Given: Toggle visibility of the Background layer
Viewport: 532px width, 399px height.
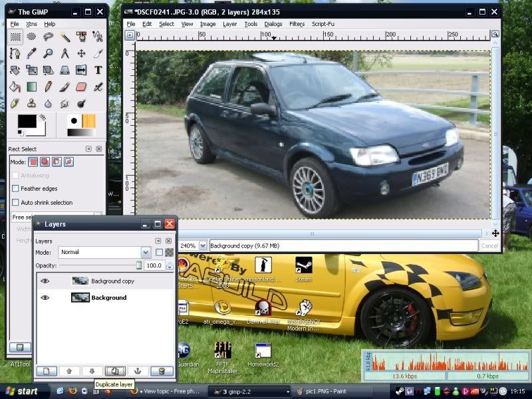Looking at the screenshot, I should 45,297.
